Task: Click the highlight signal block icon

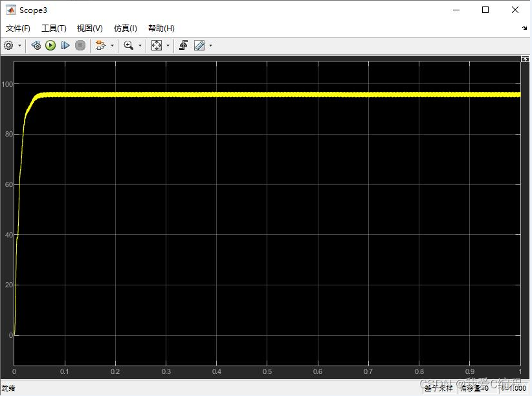Action: [100, 45]
